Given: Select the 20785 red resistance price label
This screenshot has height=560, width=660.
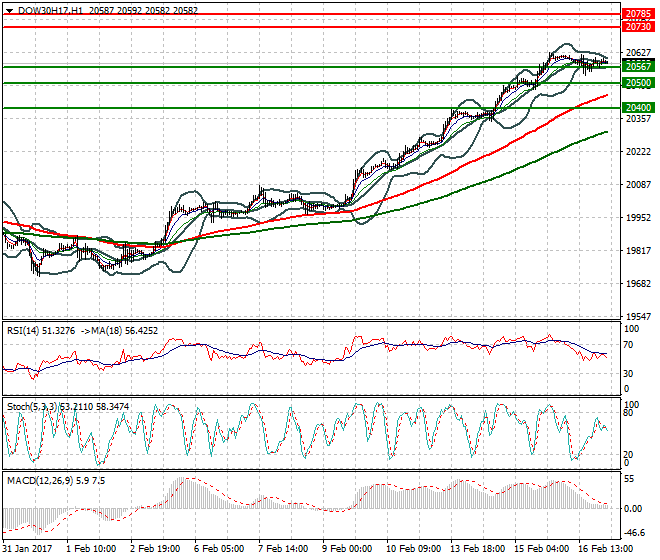Looking at the screenshot, I should coord(638,14).
